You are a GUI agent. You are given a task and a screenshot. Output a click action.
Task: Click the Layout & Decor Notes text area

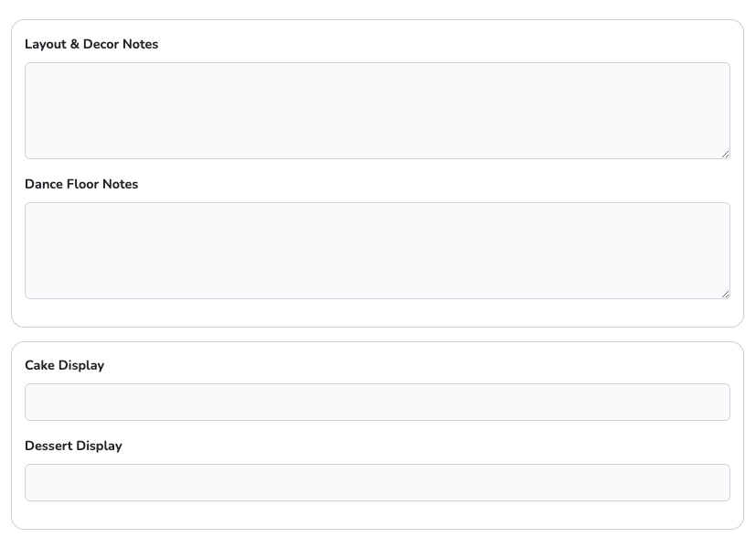[377, 111]
